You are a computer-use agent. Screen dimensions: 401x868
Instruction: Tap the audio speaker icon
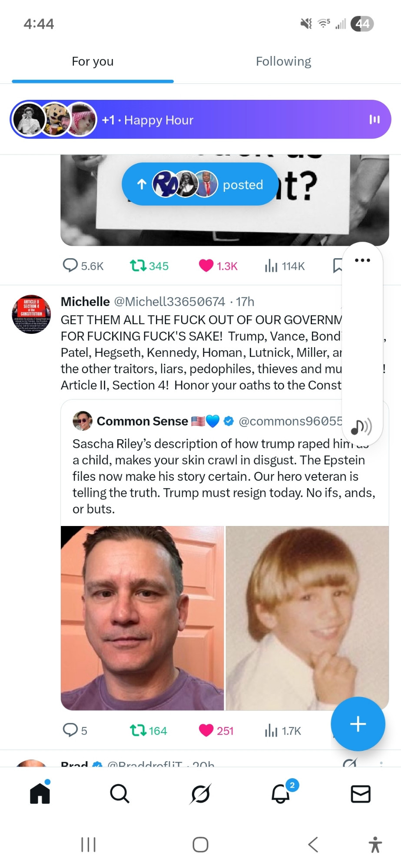(361, 427)
